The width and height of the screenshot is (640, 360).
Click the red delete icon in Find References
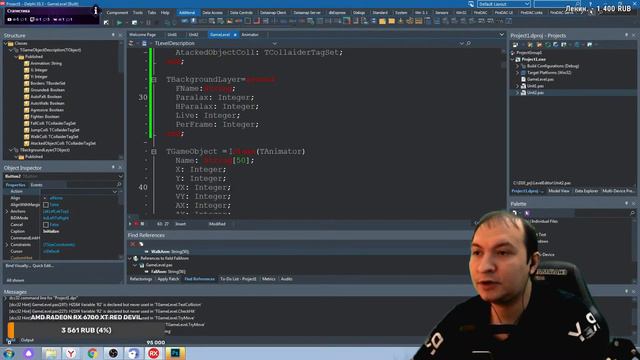(133, 244)
